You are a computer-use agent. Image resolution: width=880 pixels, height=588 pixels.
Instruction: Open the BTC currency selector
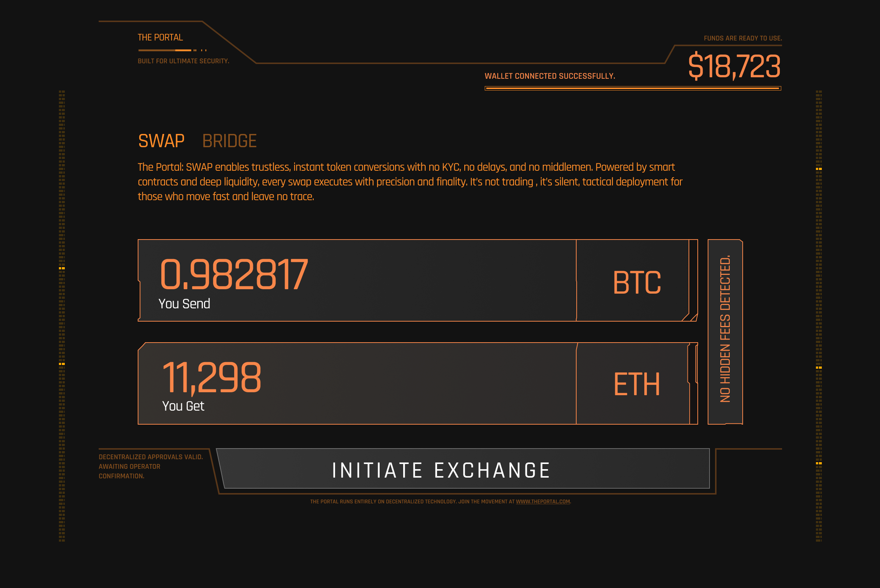pyautogui.click(x=637, y=281)
